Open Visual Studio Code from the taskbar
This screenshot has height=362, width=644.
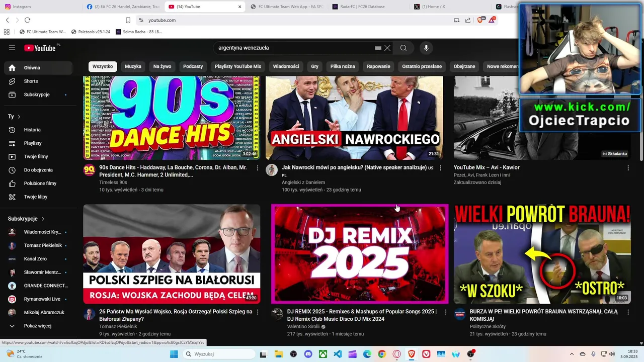pos(338,354)
